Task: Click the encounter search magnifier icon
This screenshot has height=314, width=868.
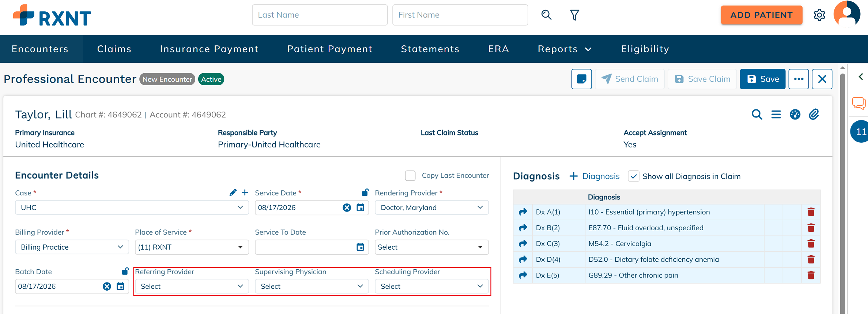Action: (x=757, y=115)
